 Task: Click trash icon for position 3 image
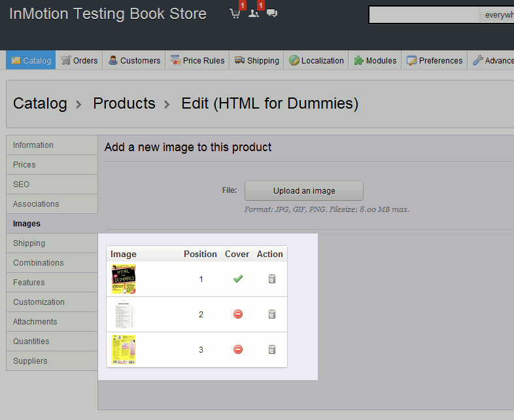click(272, 350)
